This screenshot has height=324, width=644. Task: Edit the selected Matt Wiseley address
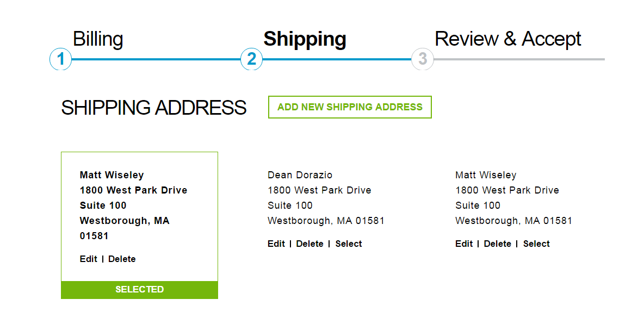point(88,259)
